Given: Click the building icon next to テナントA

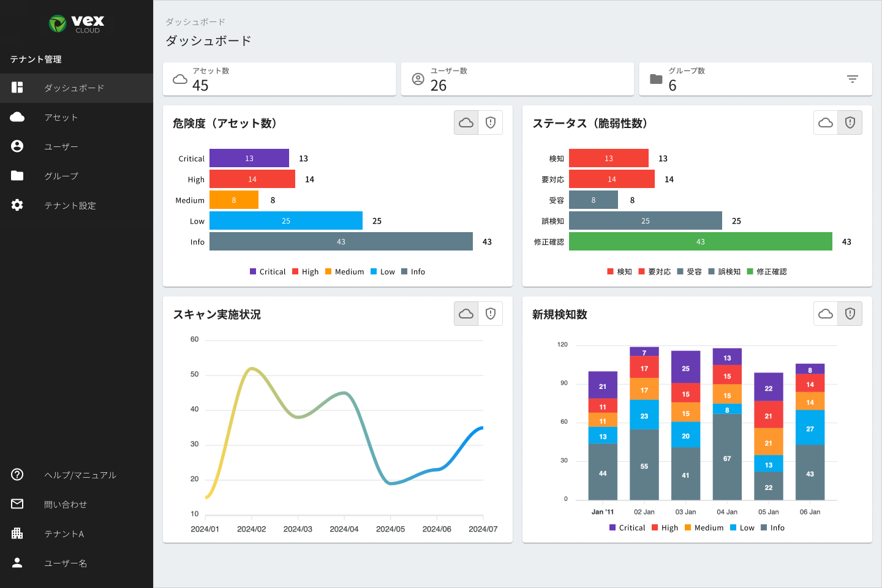Looking at the screenshot, I should click(17, 533).
